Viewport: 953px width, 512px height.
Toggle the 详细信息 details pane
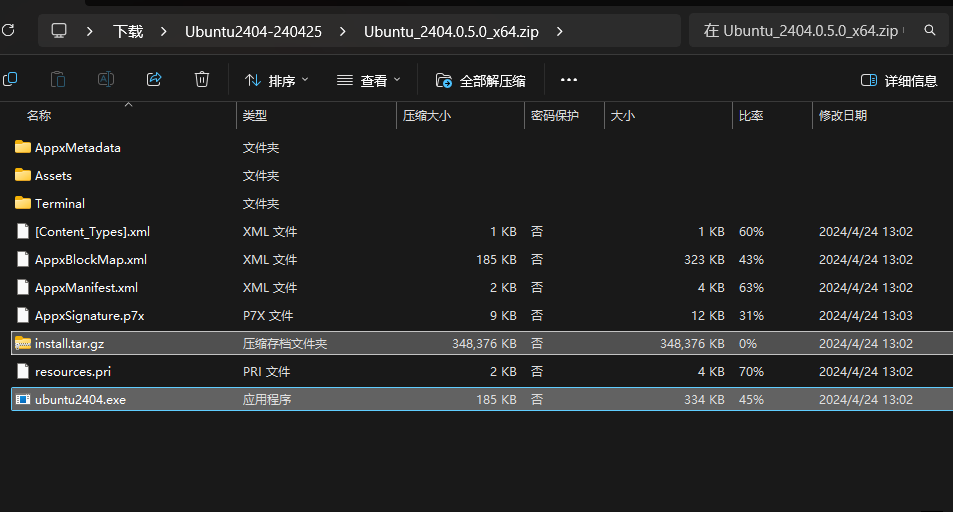click(x=899, y=80)
